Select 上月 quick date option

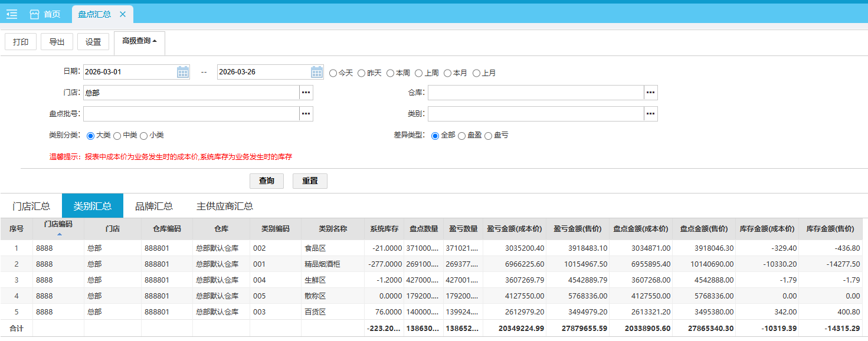pyautogui.click(x=477, y=73)
